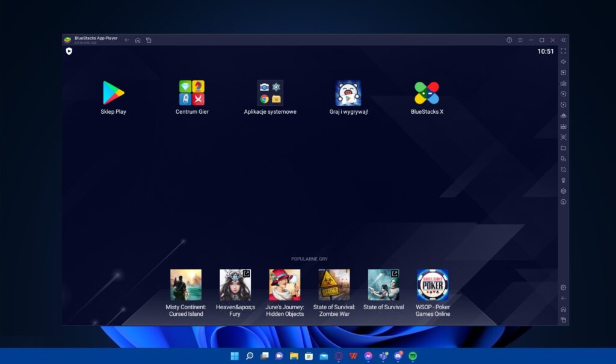Screen dimensions: 616x364
Task: Open BlueStacks settings gear in sidebar
Action: [563, 288]
